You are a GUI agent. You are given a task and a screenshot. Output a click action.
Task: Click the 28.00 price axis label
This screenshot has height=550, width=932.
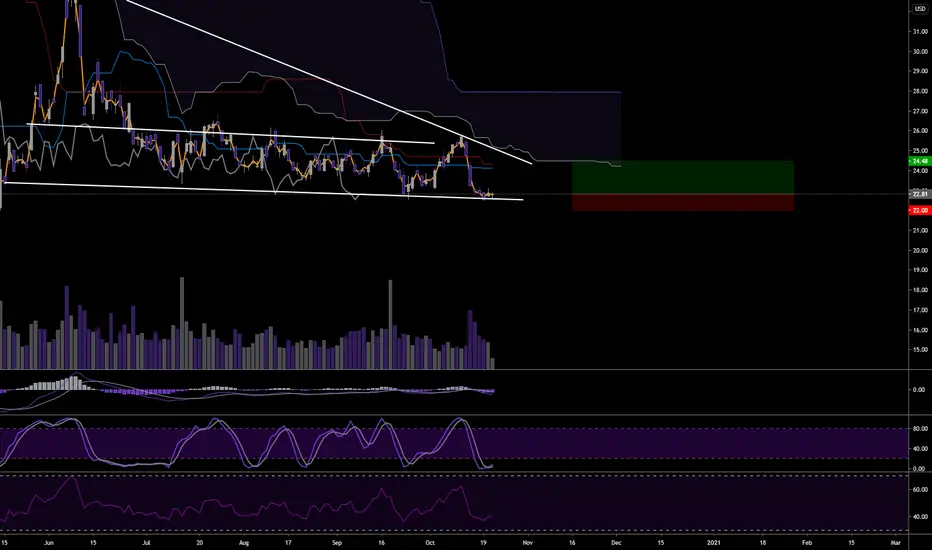click(x=920, y=91)
